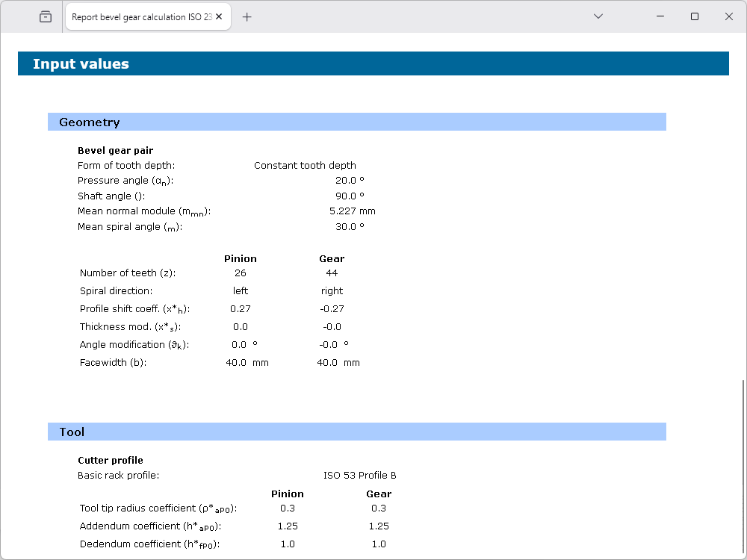Viewport: 747px width, 560px height.
Task: Add a new browser tab
Action: [x=247, y=16]
